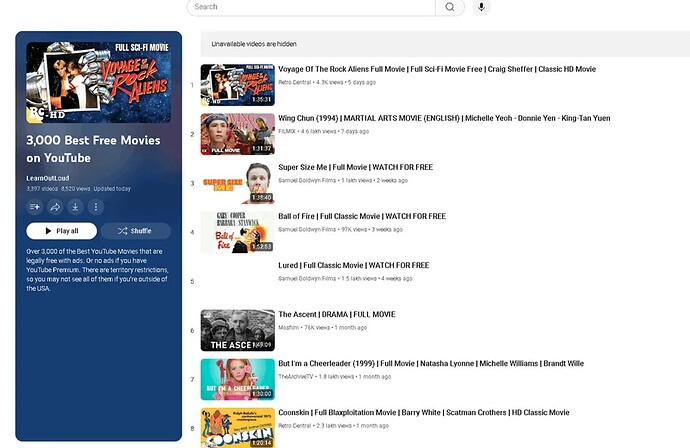Download the playlist icon

pyautogui.click(x=75, y=207)
